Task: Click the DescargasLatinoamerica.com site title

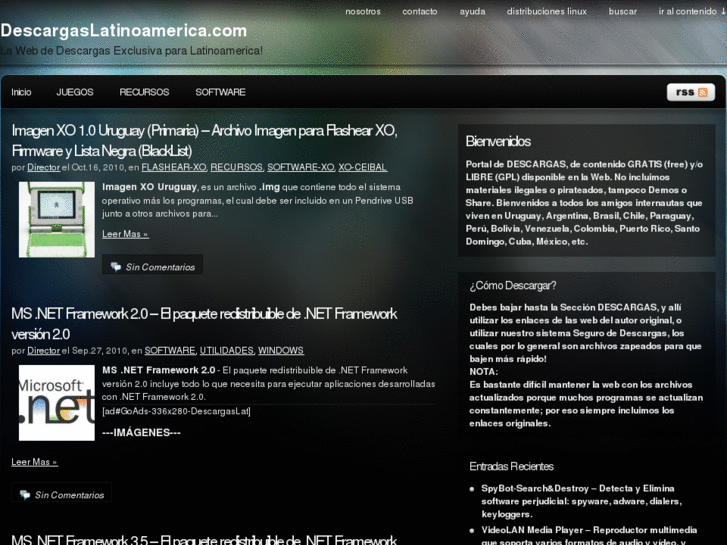Action: point(124,31)
